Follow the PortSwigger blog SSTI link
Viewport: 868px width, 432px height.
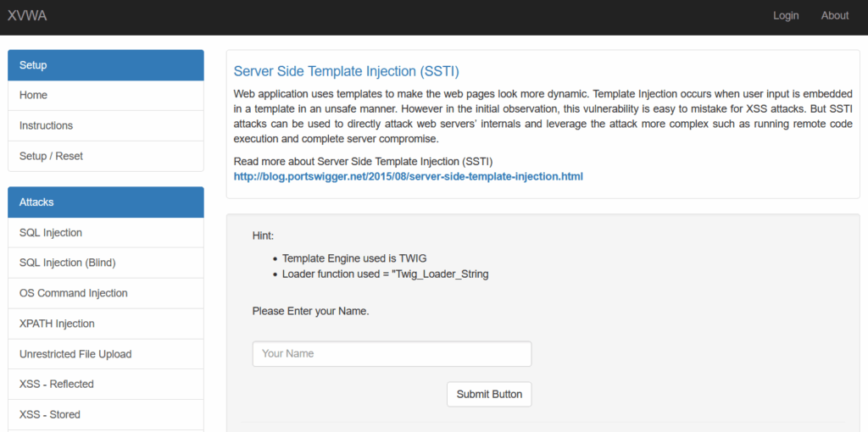point(408,177)
